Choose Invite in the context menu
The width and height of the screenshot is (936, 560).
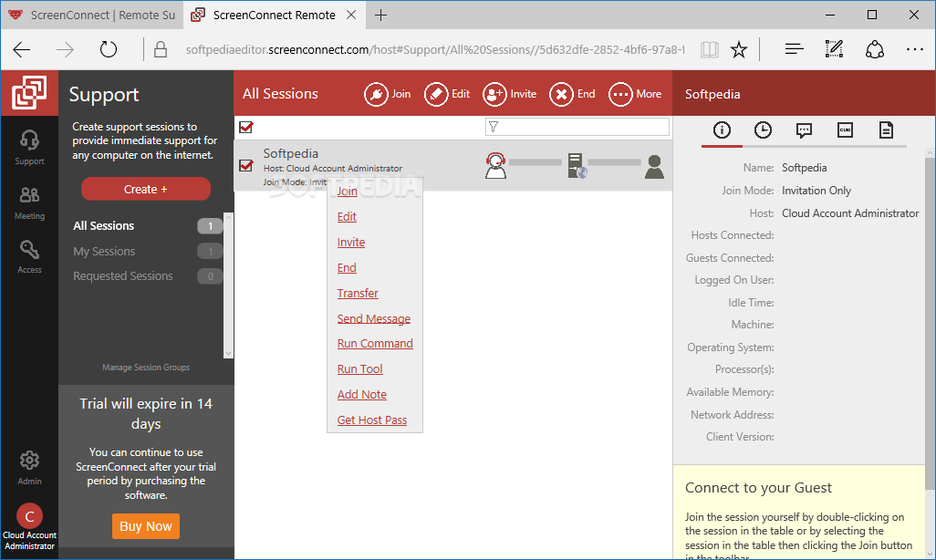351,243
